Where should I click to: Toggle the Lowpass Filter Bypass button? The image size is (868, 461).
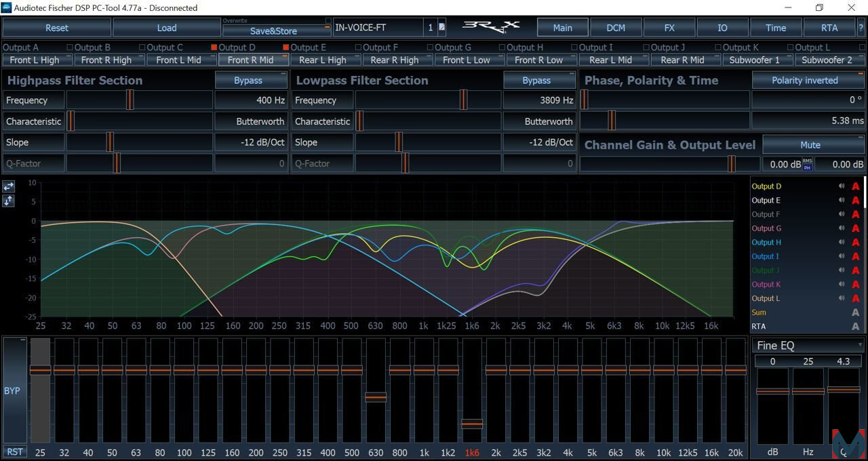[x=540, y=80]
